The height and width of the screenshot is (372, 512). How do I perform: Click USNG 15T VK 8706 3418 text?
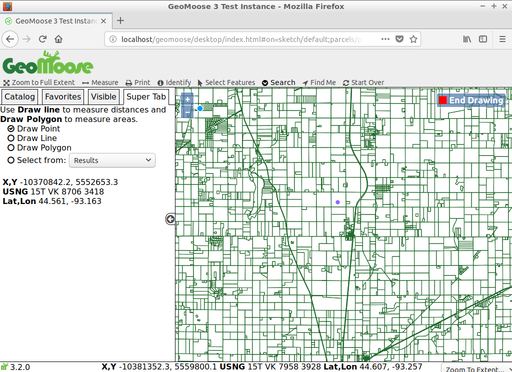[53, 192]
